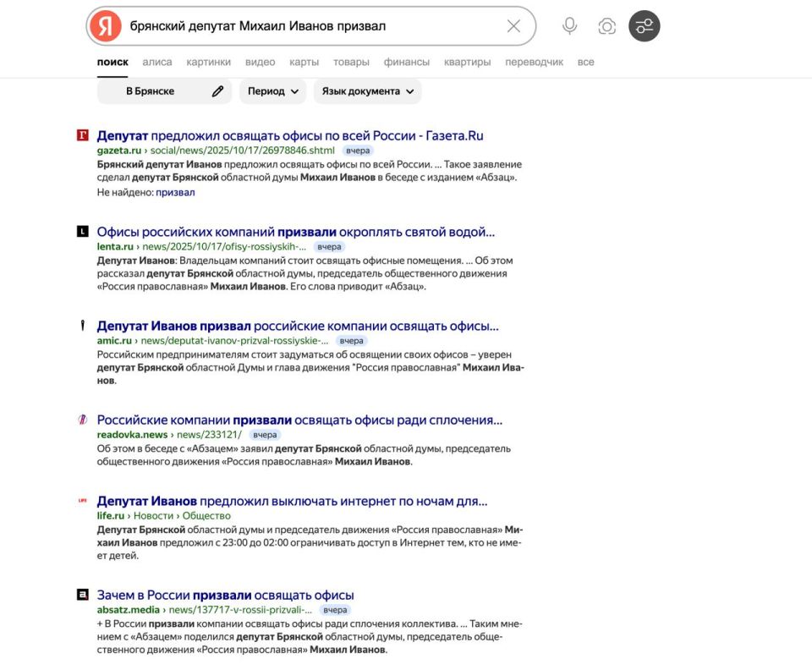The image size is (812, 670).
Task: Open image search via the camera icon
Action: (606, 25)
